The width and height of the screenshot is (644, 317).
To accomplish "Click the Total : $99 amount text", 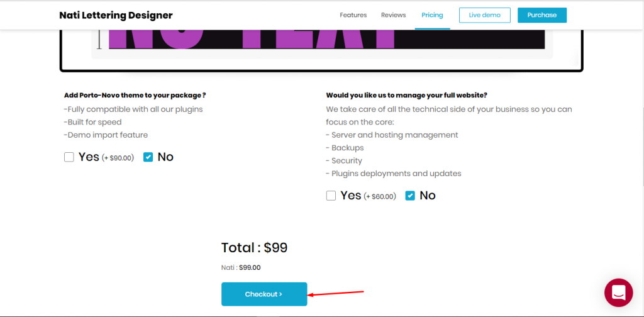I will pyautogui.click(x=254, y=248).
